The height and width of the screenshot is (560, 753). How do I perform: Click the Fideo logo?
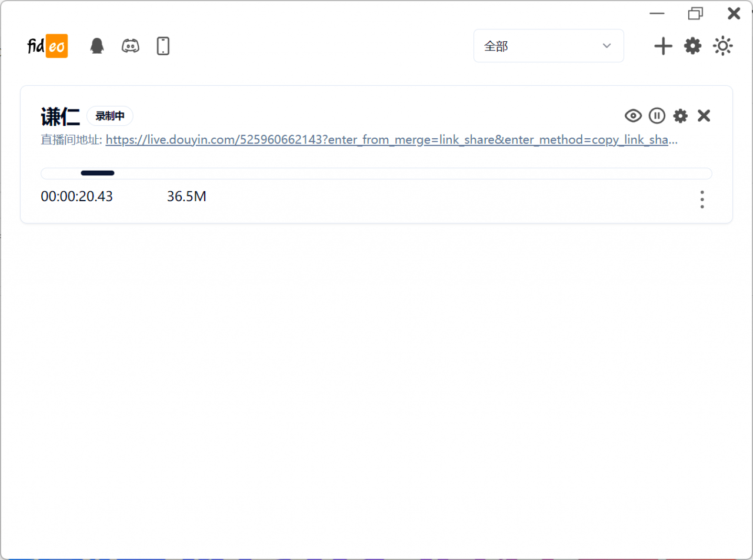point(48,46)
